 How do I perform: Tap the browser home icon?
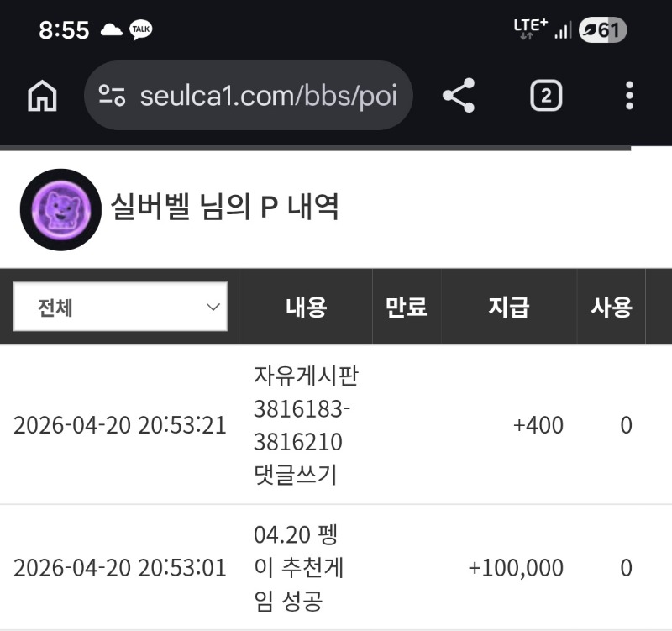coord(42,97)
